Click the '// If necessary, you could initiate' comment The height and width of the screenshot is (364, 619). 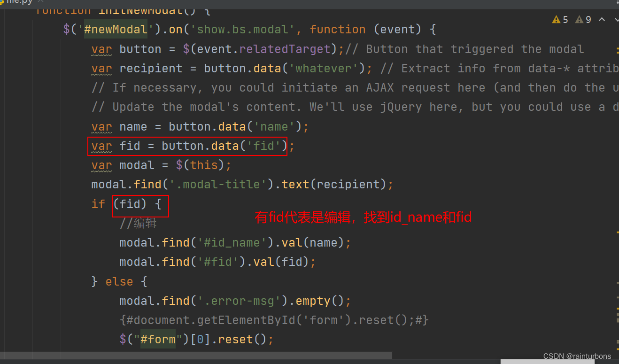[x=355, y=88]
